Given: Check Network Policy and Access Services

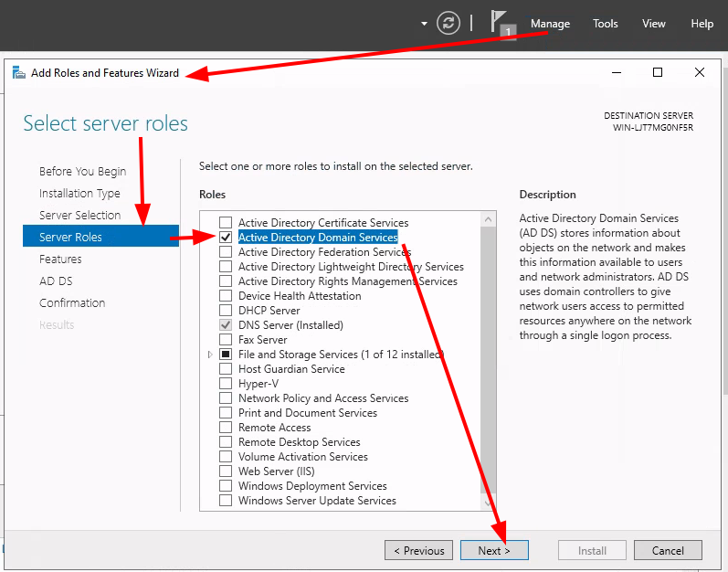Looking at the screenshot, I should pyautogui.click(x=226, y=397).
